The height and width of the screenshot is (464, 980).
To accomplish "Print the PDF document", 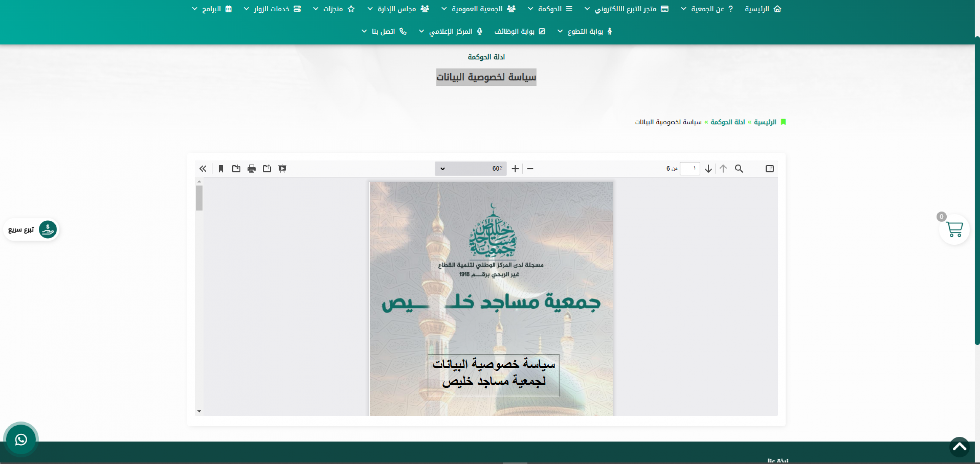I will [x=252, y=169].
